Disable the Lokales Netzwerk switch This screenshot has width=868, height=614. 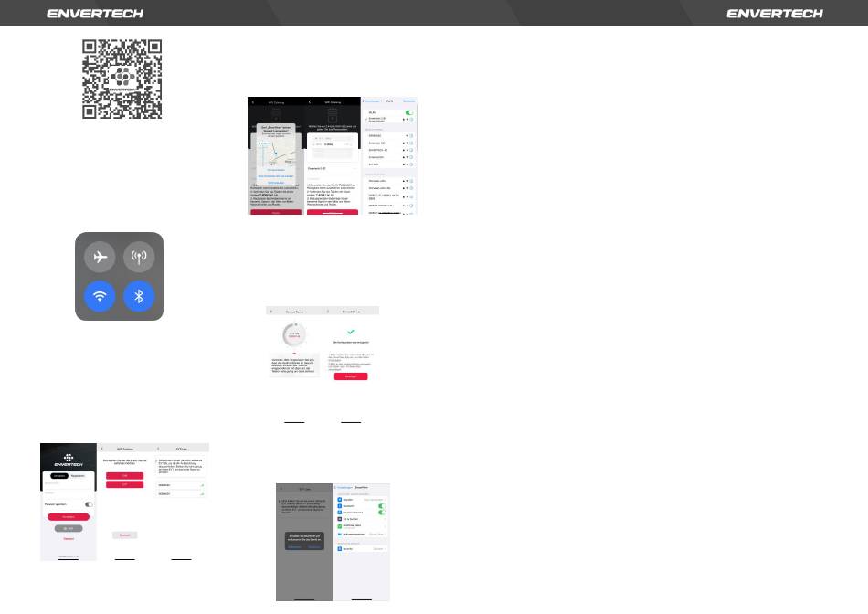381,513
